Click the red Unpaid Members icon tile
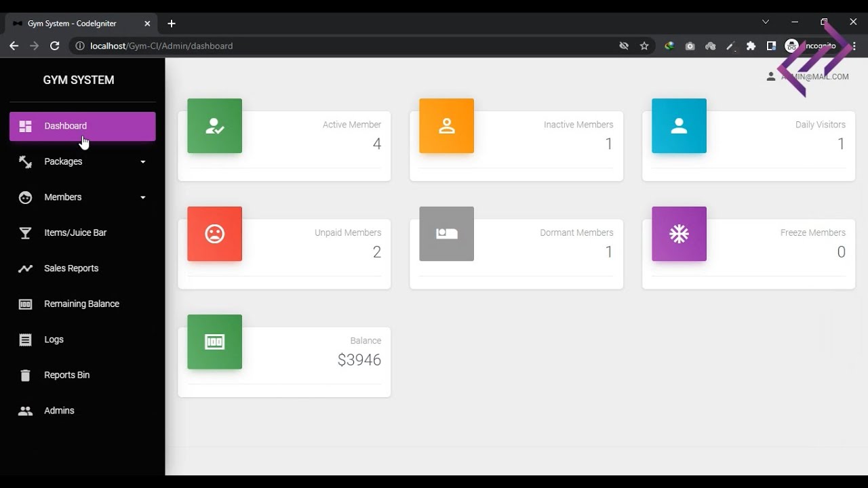Screen dimensions: 868x488 coord(214,234)
